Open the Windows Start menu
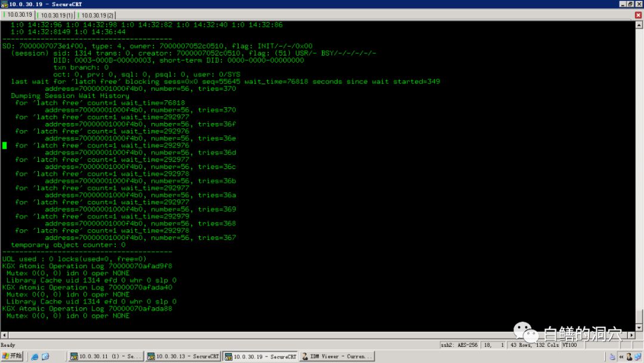The image size is (644, 363). point(12,356)
